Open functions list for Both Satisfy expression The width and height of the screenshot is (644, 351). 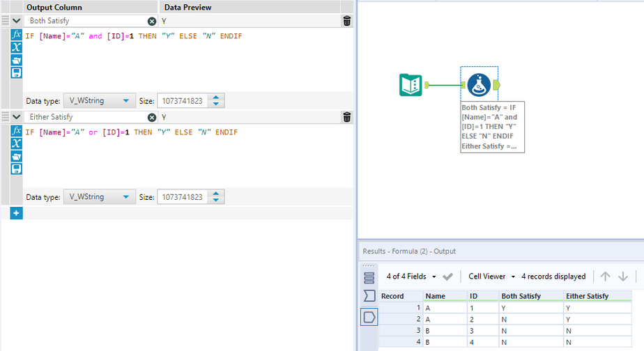click(17, 35)
